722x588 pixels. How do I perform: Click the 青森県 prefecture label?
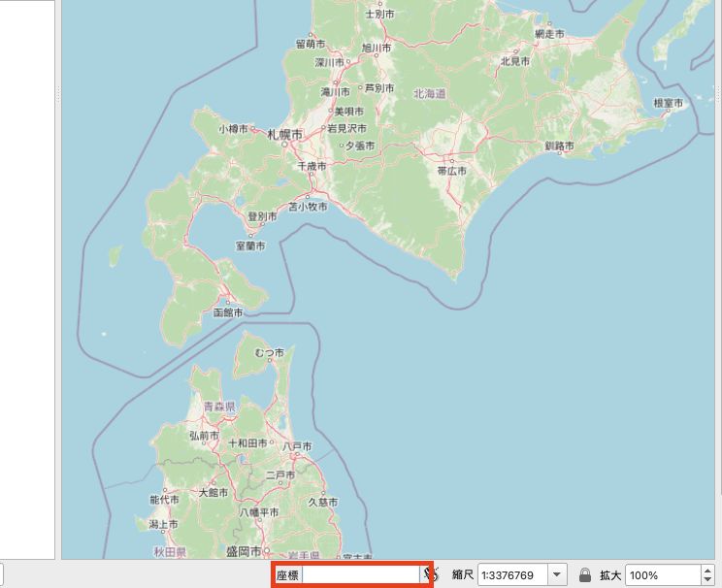[219, 407]
